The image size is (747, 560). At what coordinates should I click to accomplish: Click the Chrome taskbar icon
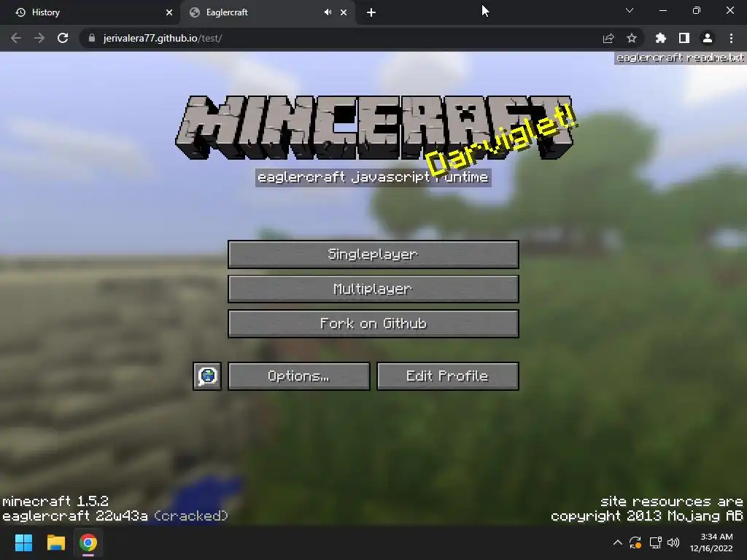click(x=88, y=542)
